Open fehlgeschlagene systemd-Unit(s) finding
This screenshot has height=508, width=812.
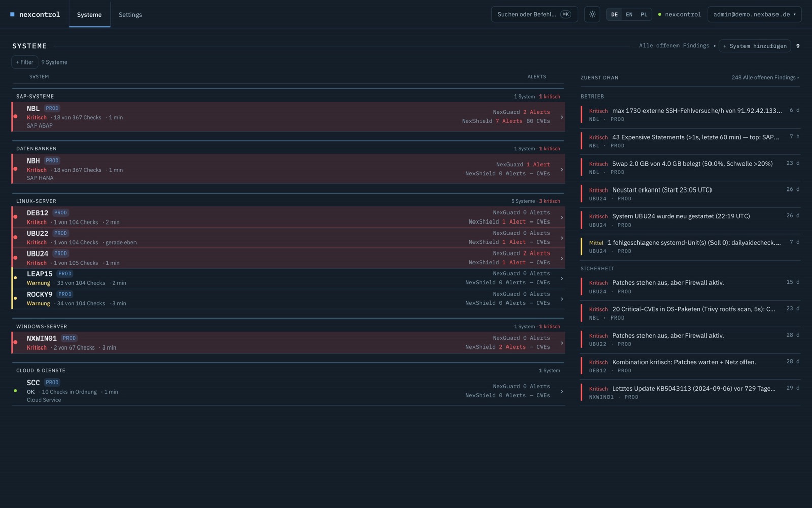pos(690,246)
